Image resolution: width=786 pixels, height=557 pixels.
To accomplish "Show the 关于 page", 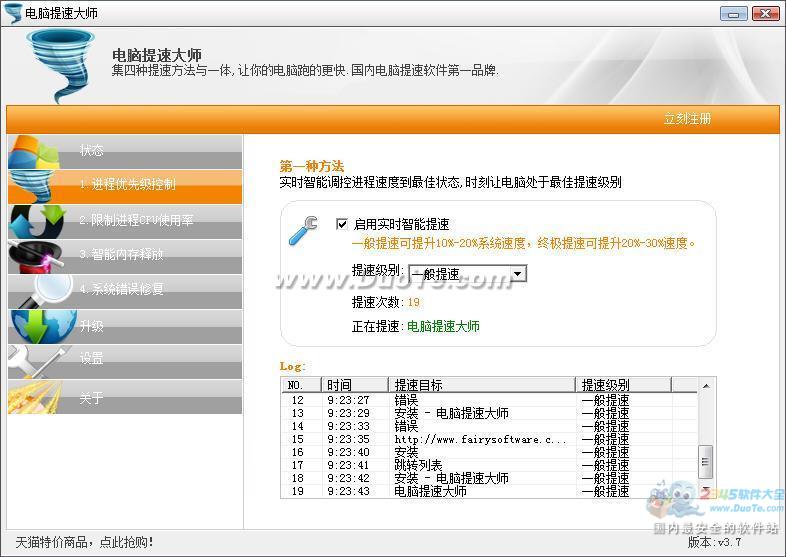I will click(125, 397).
